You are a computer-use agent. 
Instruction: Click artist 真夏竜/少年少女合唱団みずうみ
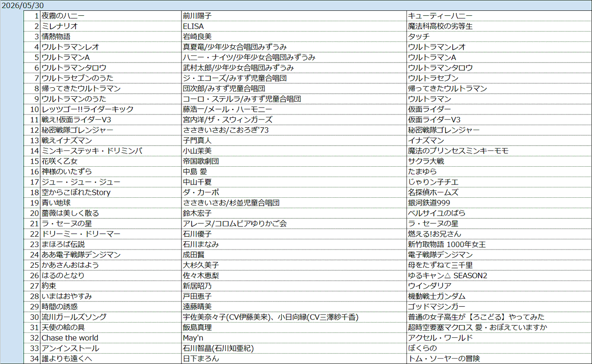coord(234,47)
